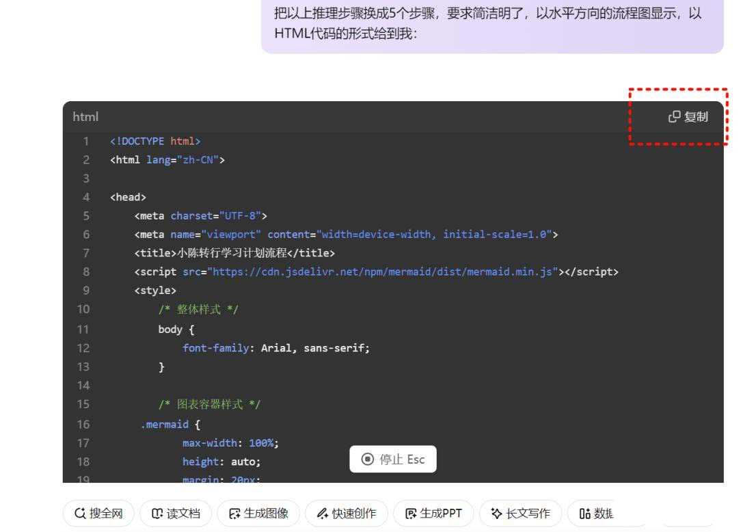This screenshot has width=756, height=532.
Task: Select the 生成图像 image generation tool
Action: 258,514
